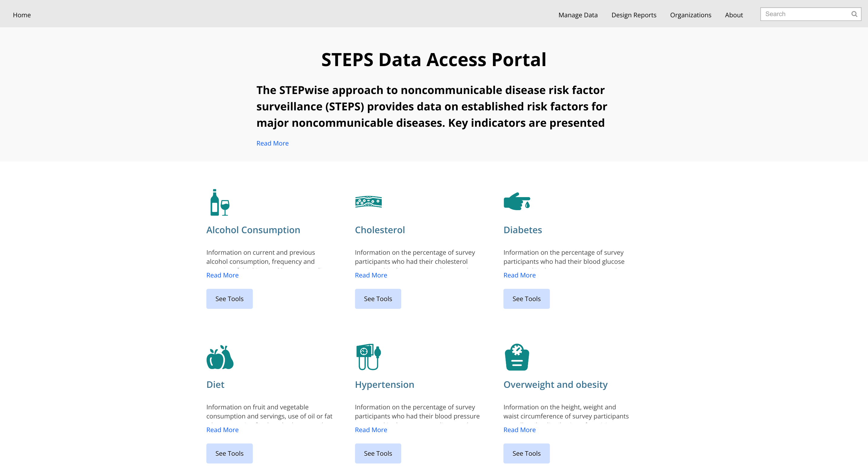Expand Read More for Hypertension section
868x470 pixels.
tap(371, 429)
